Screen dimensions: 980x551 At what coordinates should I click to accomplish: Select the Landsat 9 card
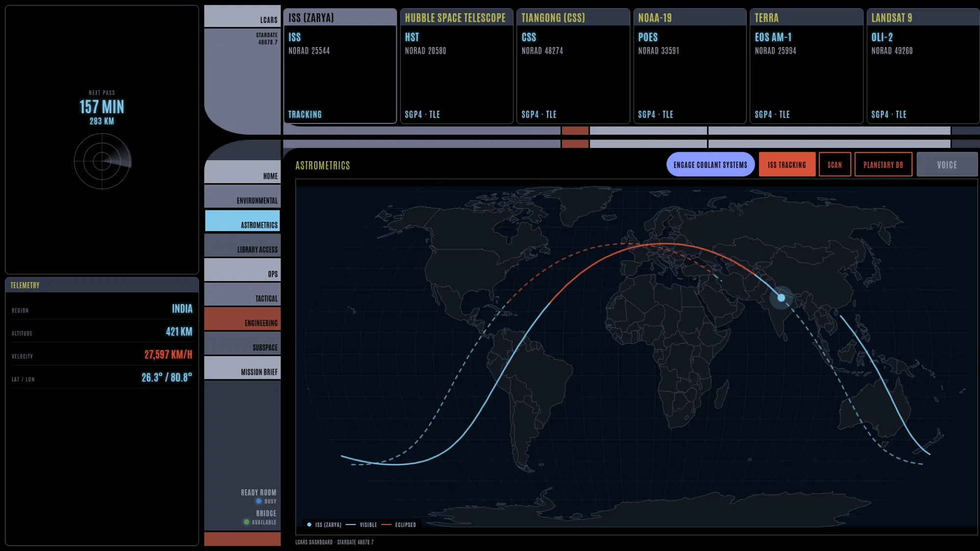(x=923, y=66)
